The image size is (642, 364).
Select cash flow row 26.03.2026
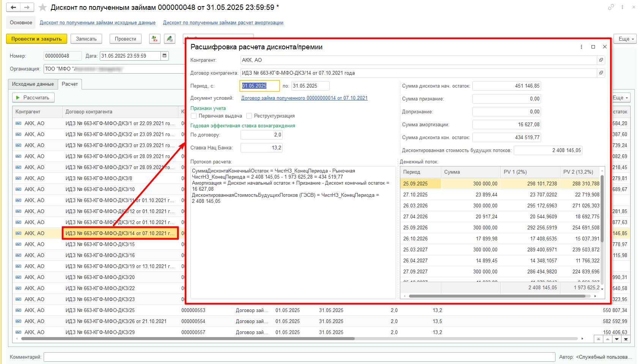[x=500, y=206]
